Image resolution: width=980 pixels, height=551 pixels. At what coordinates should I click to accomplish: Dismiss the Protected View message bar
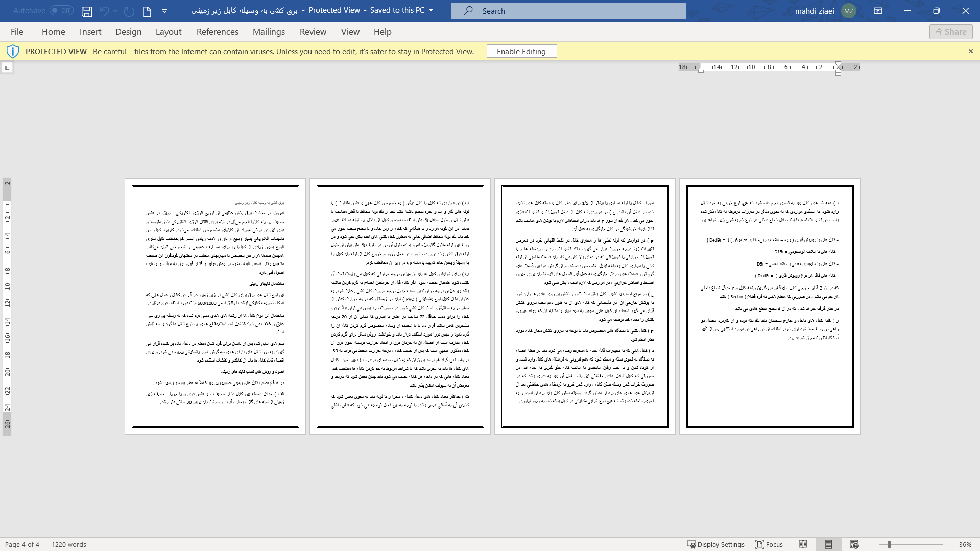tap(970, 51)
